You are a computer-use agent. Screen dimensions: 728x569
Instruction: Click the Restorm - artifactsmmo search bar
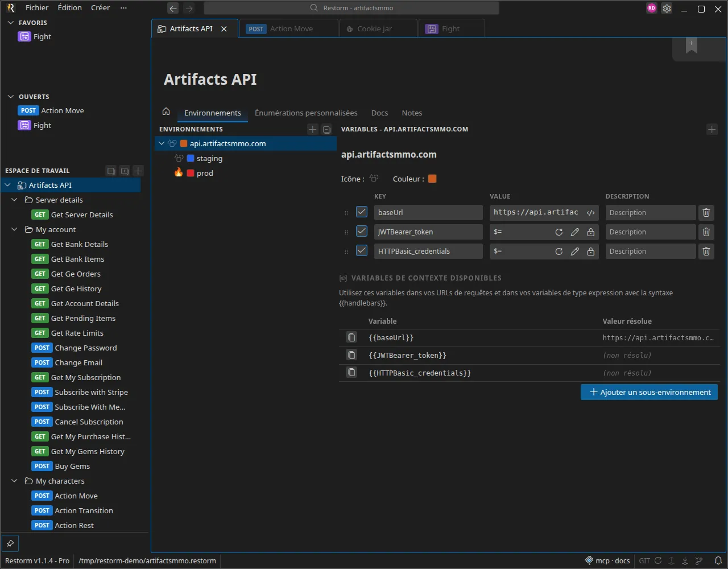351,8
